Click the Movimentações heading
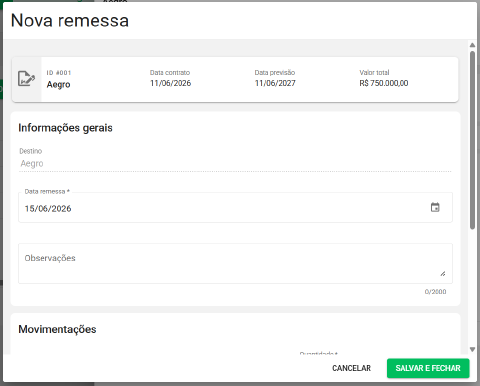 (x=57, y=329)
